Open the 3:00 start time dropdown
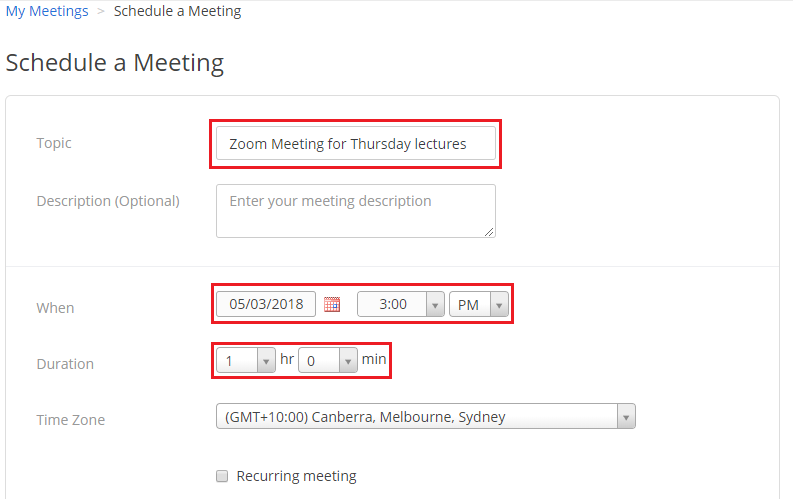The height and width of the screenshot is (499, 793). (401, 304)
